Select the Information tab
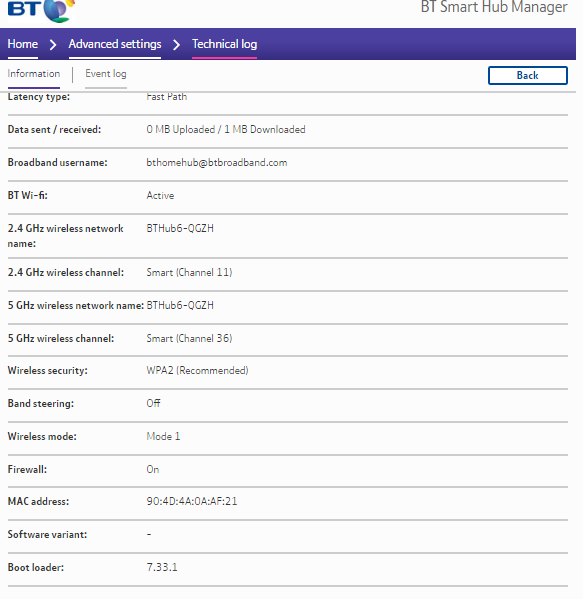 coord(34,73)
